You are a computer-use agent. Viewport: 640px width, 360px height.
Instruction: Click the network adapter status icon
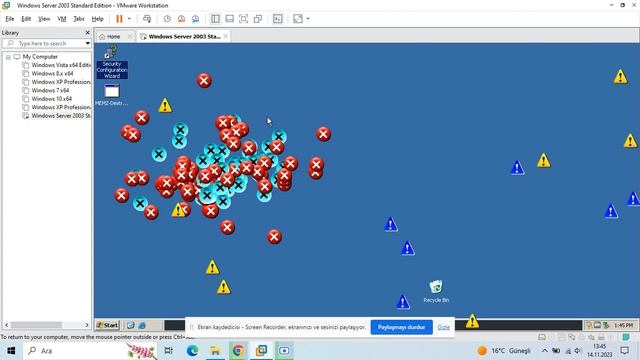572,337
